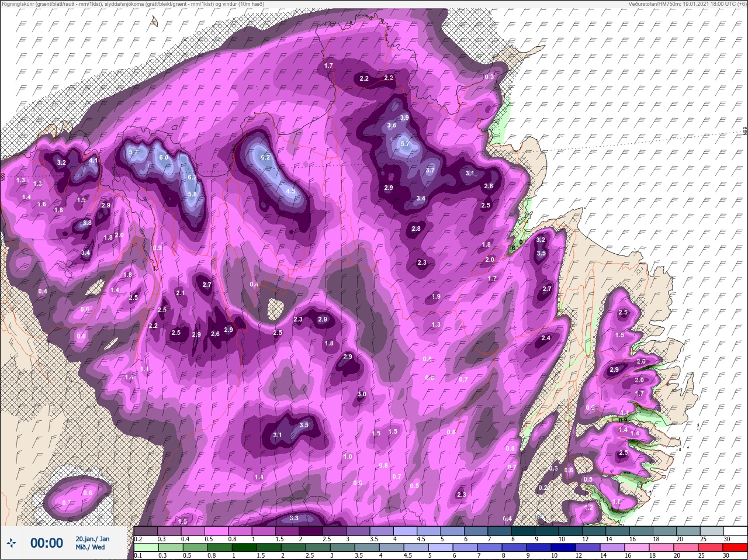Pick upper legend swatch between 9 and 10
This screenshot has width=748, height=560.
(x=546, y=531)
